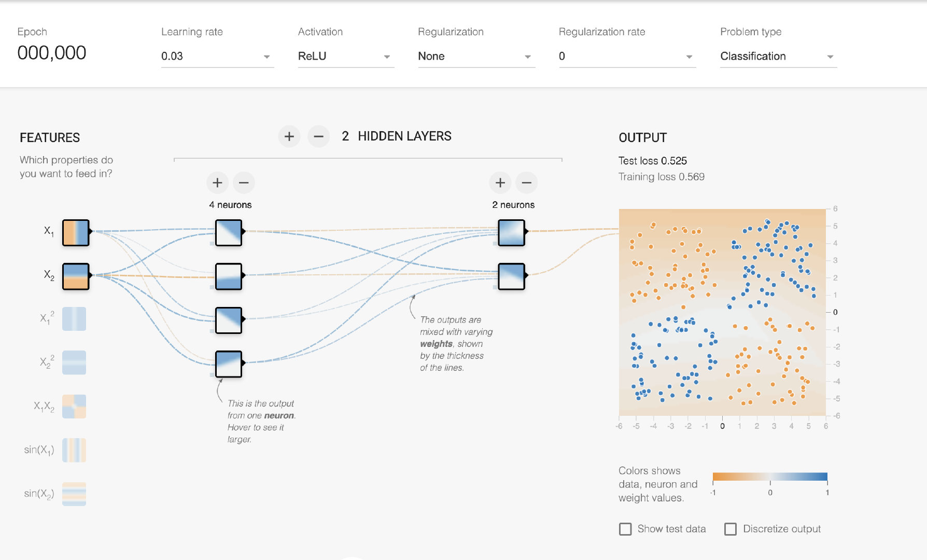Open the Activation dropdown showing ReLU
The image size is (927, 560).
(x=346, y=57)
